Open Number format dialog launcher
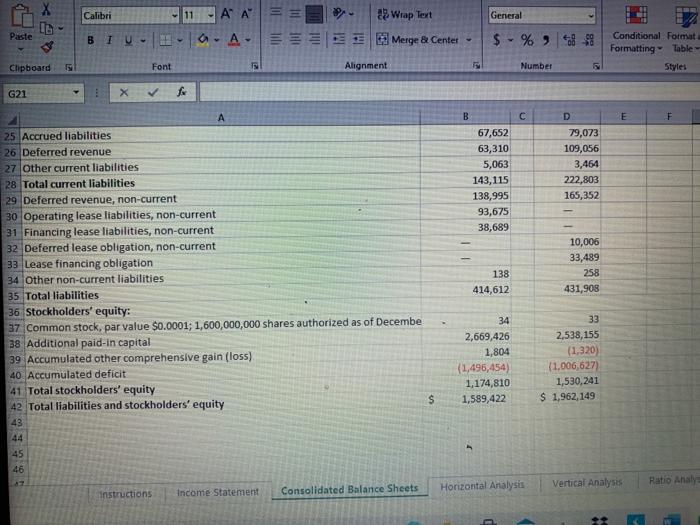700x525 pixels. 596,66
